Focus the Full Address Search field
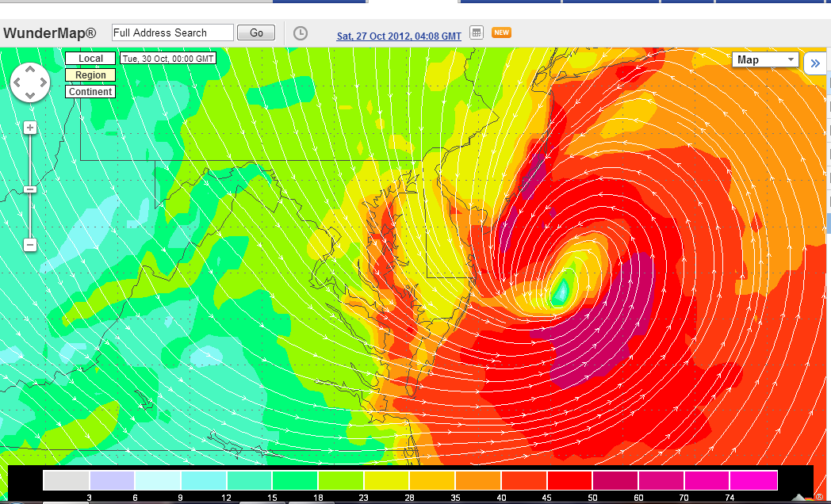Screen dimensions: 831x504 pos(173,32)
